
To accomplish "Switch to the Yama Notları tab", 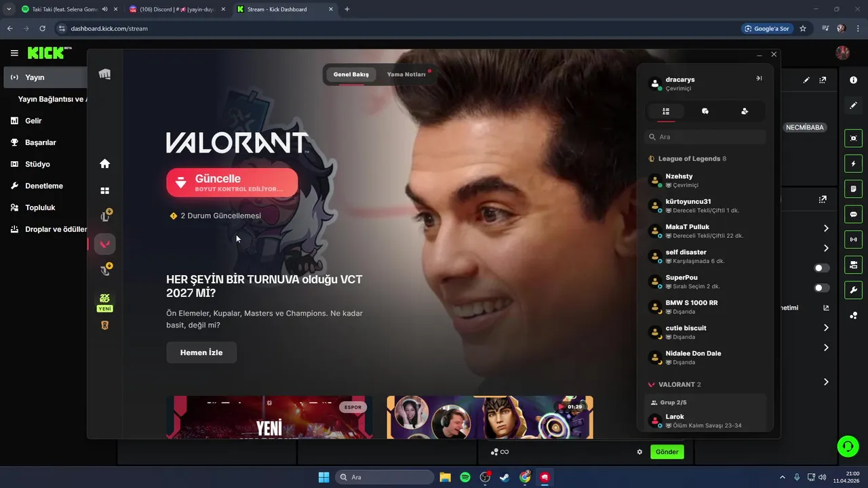I will point(406,75).
